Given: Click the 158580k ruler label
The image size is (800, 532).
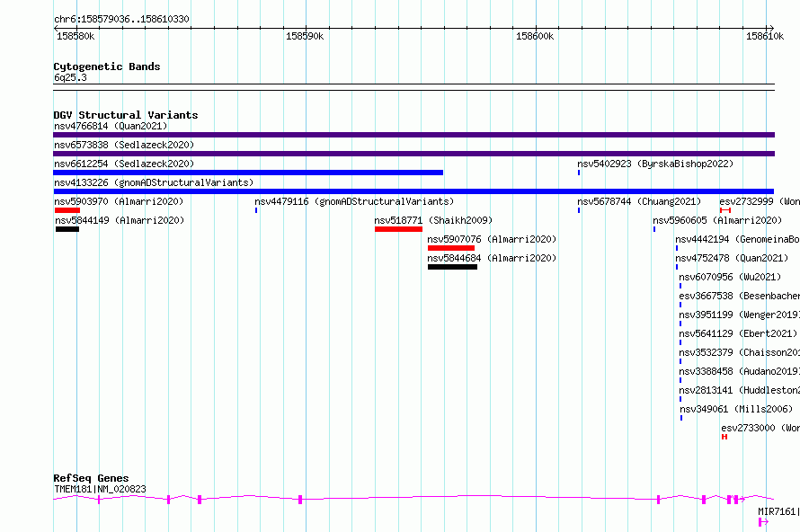Looking at the screenshot, I should pyautogui.click(x=76, y=36).
